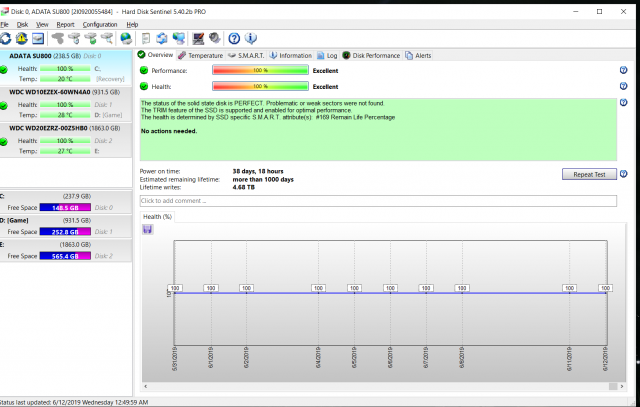Click the yellow warning alert toolbar icon
This screenshot has width=640, height=407.
(x=22, y=38)
